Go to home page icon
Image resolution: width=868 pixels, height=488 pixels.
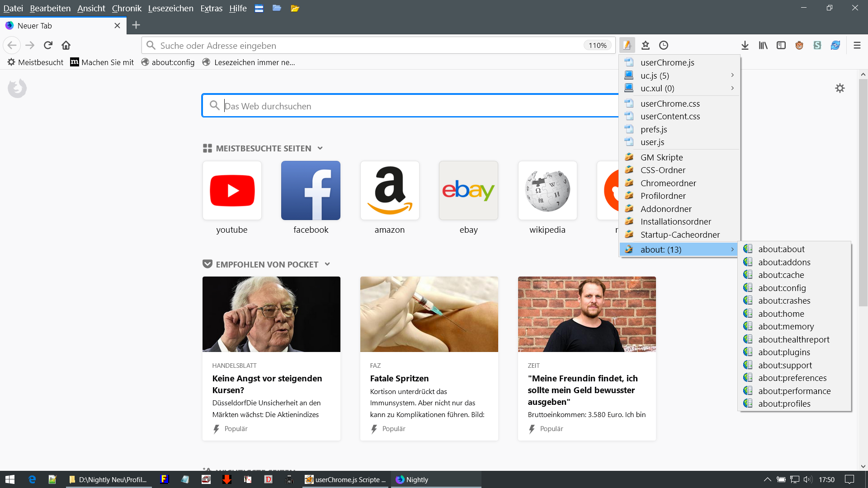pyautogui.click(x=66, y=45)
